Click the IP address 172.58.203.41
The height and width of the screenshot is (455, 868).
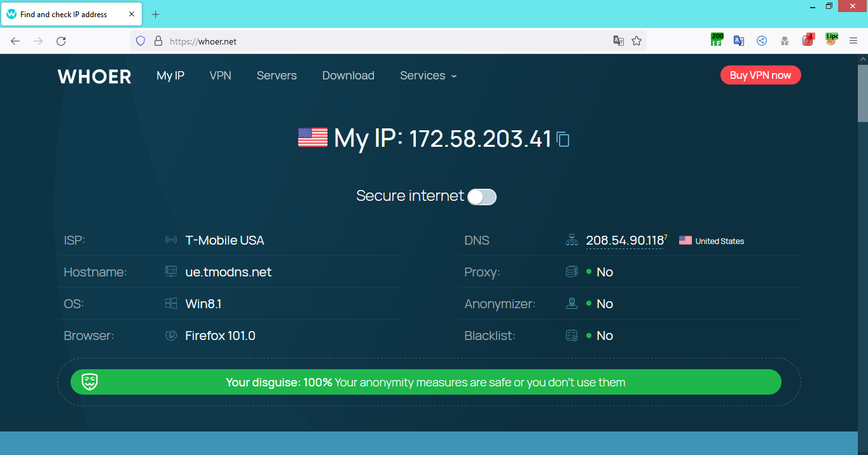point(480,139)
